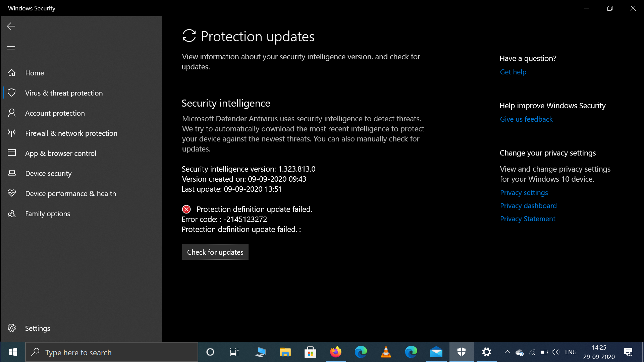
Task: Select Virus & threat protection shield icon
Action: coord(12,93)
